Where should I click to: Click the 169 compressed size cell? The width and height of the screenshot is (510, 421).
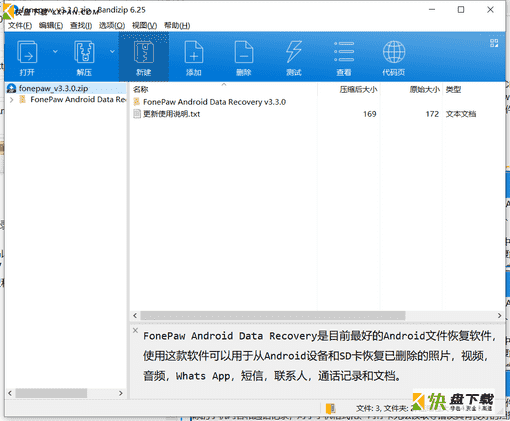(x=369, y=114)
